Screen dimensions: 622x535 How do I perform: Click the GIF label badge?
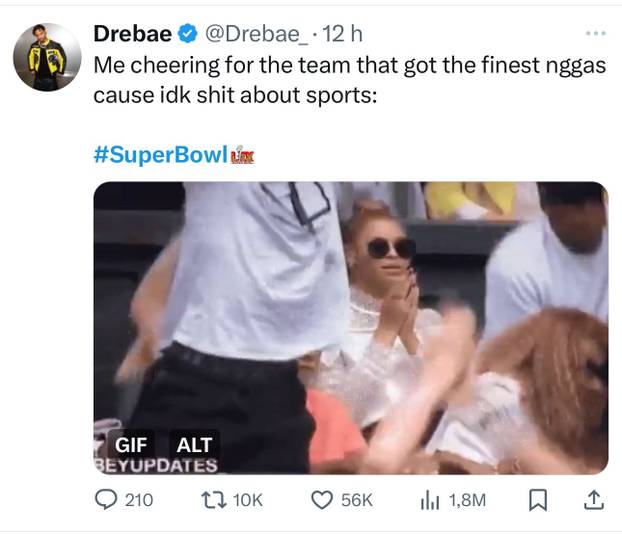click(131, 445)
